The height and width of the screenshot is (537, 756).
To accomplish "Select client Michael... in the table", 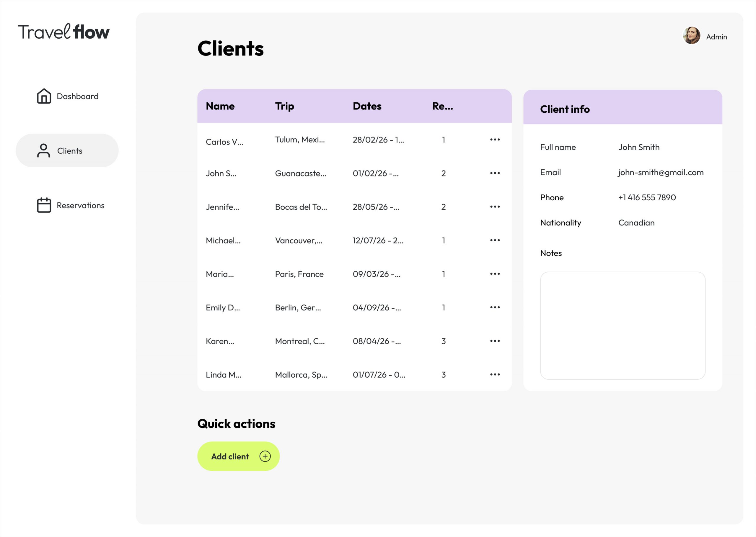I will point(223,240).
